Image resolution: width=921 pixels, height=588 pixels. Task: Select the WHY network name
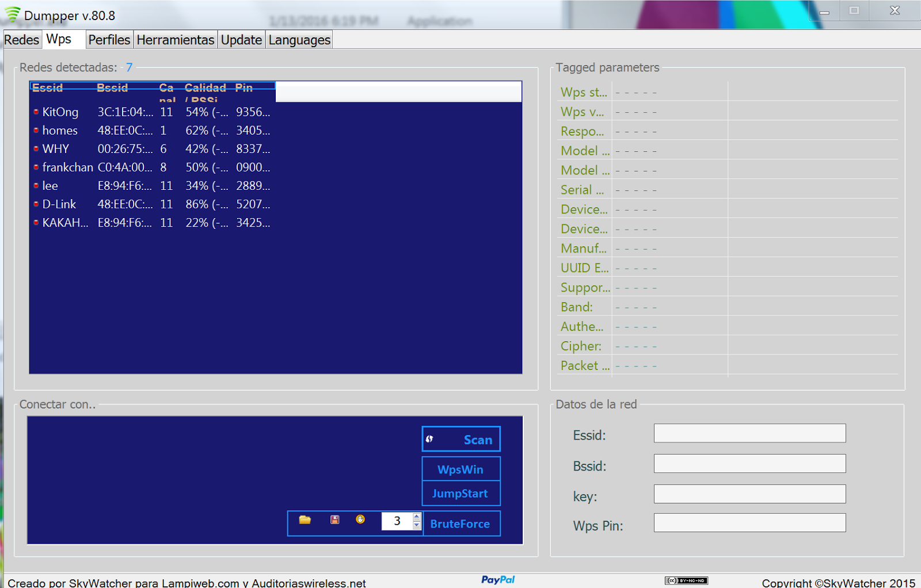click(56, 149)
